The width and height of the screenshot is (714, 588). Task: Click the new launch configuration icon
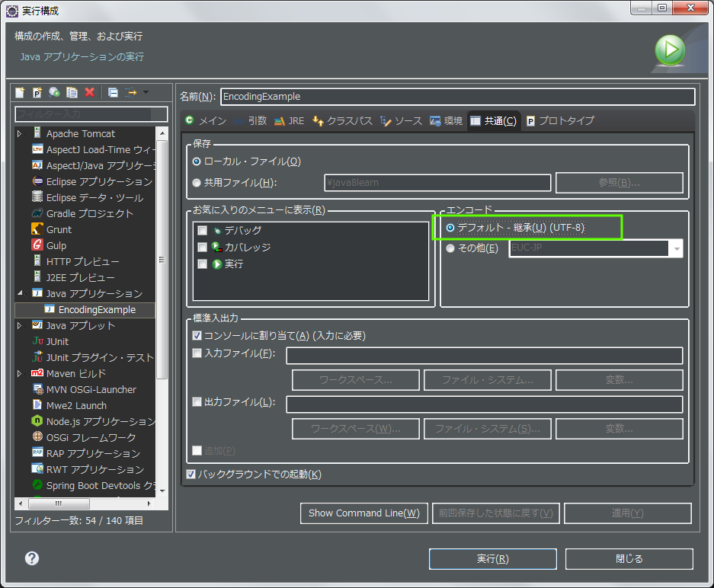coord(20,92)
